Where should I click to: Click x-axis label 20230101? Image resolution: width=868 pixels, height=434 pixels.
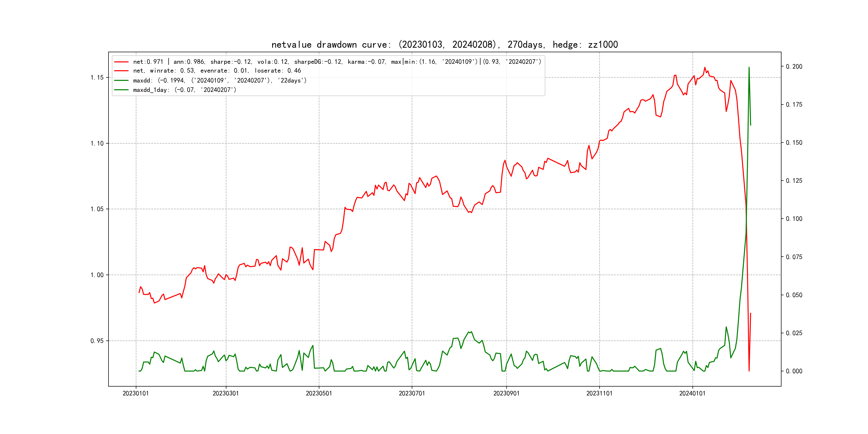pos(136,393)
